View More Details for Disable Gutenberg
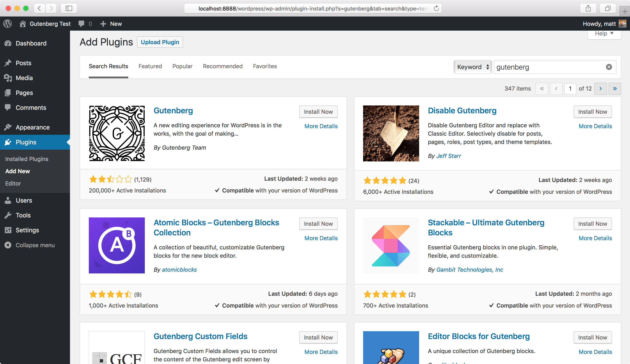Image resolution: width=630 pixels, height=364 pixels. tap(595, 126)
